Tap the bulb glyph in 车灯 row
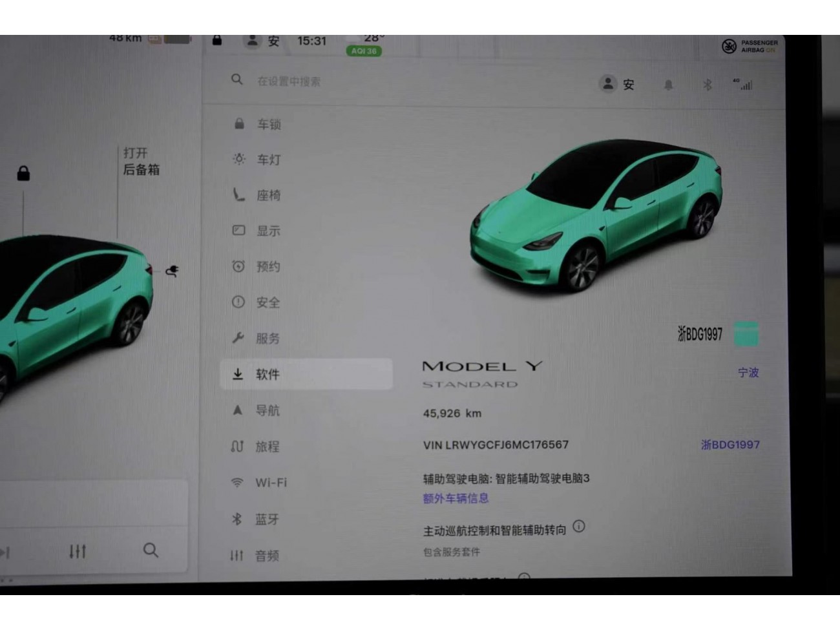This screenshot has height=630, width=840. click(x=239, y=158)
